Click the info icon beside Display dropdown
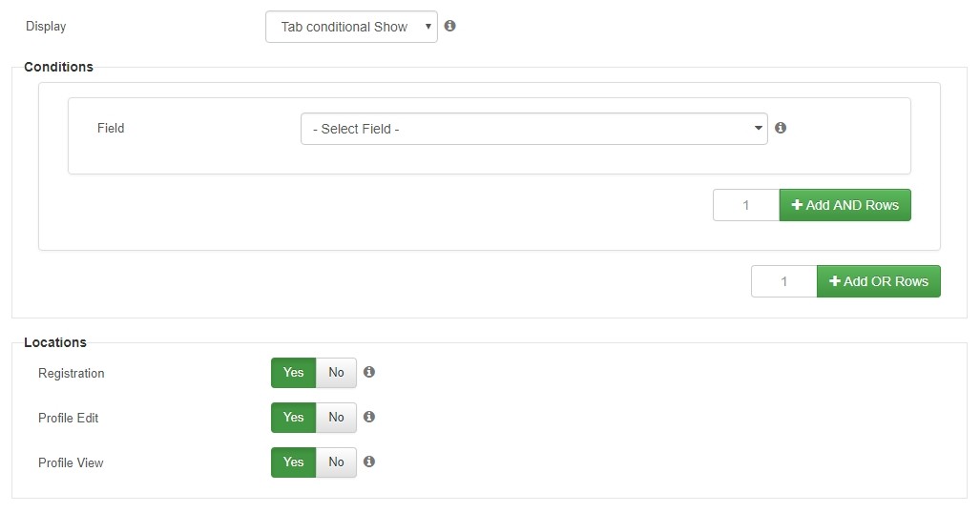Viewport: 980px width, 513px height. [450, 26]
